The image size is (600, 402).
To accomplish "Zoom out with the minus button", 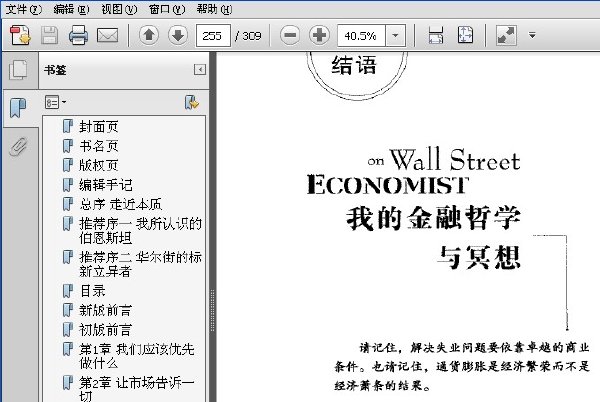I will click(290, 36).
